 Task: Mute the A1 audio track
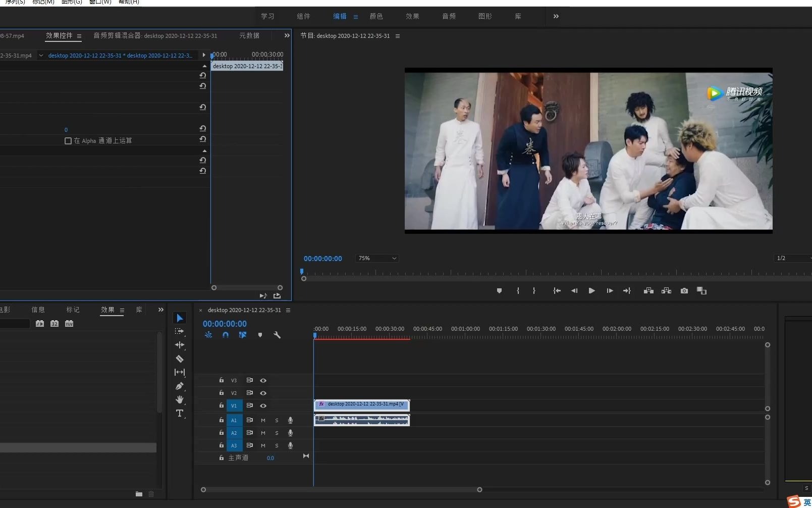[x=263, y=420]
